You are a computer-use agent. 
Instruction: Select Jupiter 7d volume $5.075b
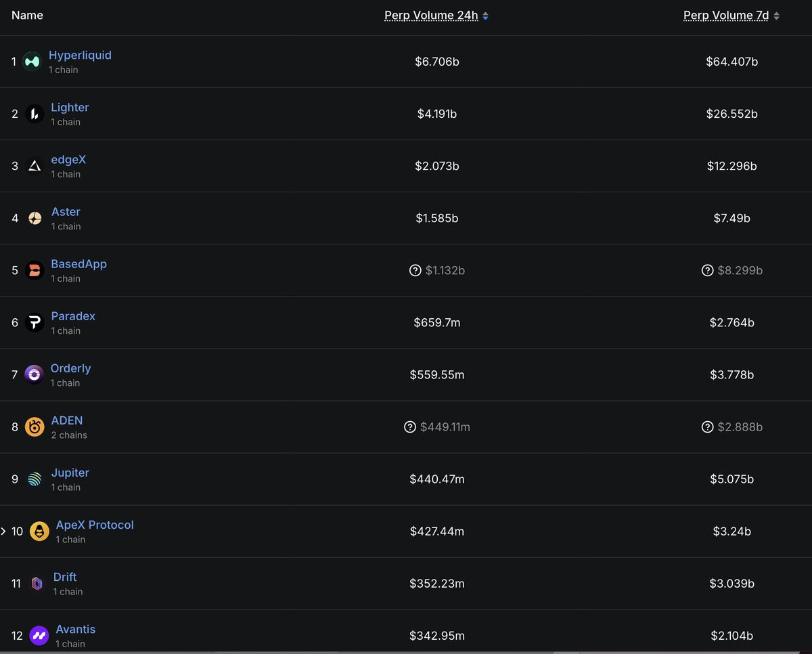(731, 479)
